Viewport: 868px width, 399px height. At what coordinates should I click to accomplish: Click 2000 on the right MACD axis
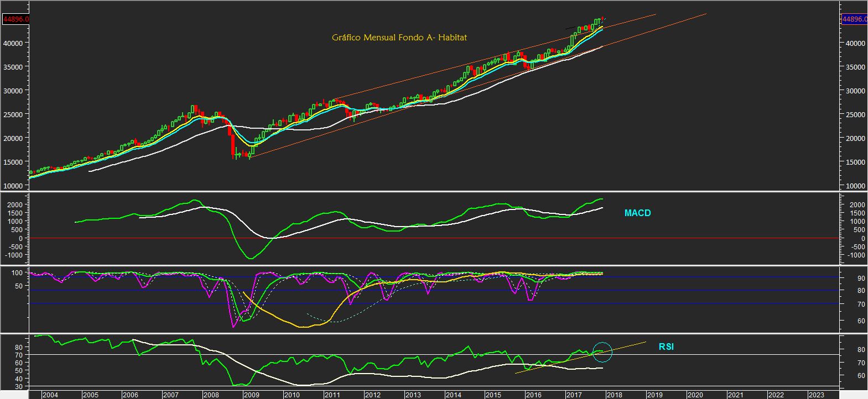pos(857,204)
